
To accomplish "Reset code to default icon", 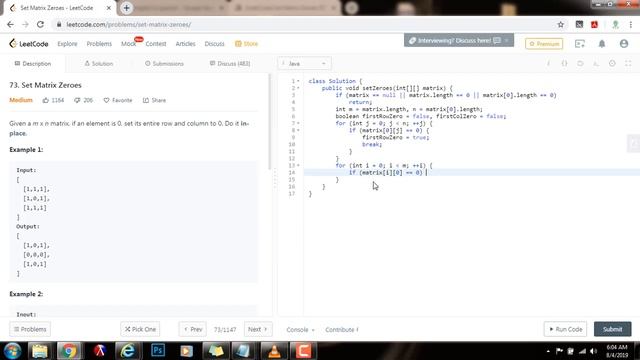I will point(580,64).
